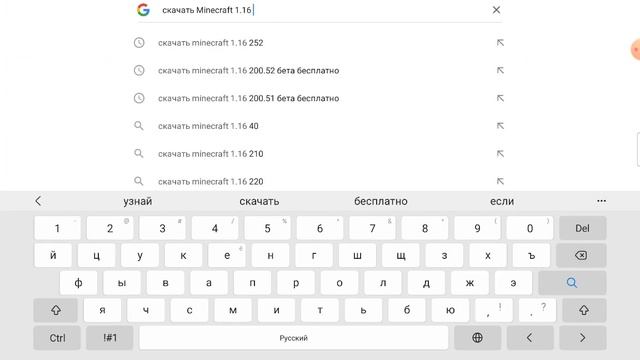Image resolution: width=640 pixels, height=360 pixels.
Task: Tap the letter м key
Action: (x=233, y=310)
